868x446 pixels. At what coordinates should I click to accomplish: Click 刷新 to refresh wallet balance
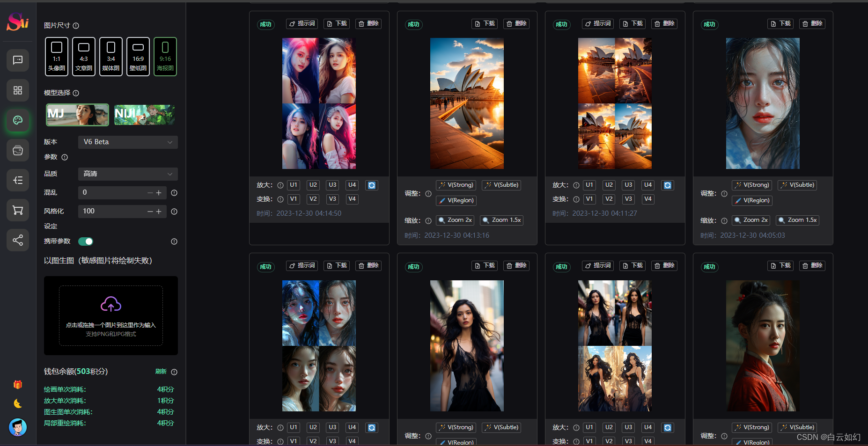click(161, 372)
